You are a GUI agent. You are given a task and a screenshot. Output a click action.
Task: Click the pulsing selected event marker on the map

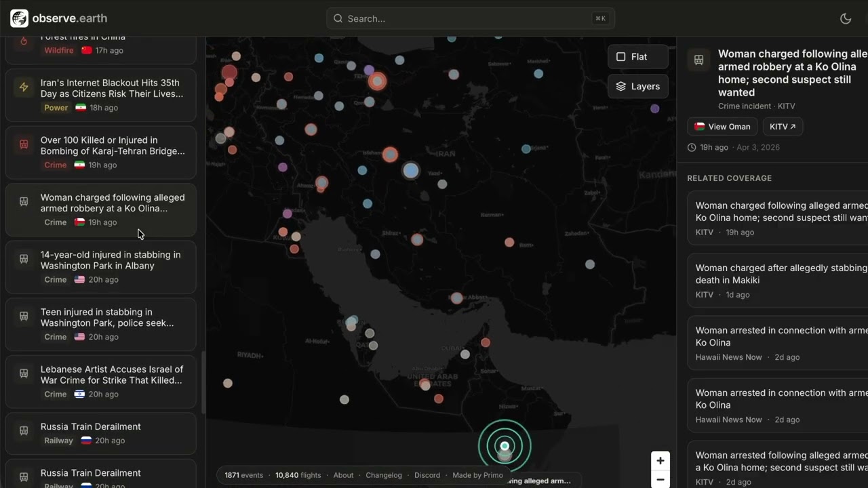[x=505, y=446]
